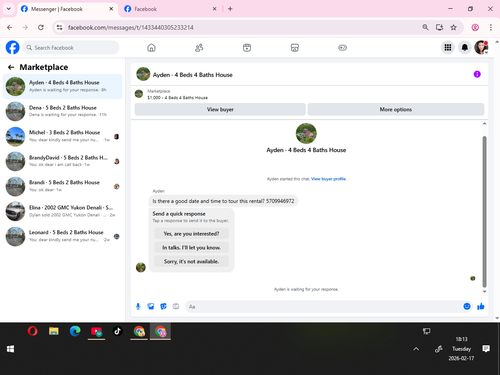The height and width of the screenshot is (375, 500).
Task: Launch Opera from the taskbar
Action: click(x=33, y=331)
